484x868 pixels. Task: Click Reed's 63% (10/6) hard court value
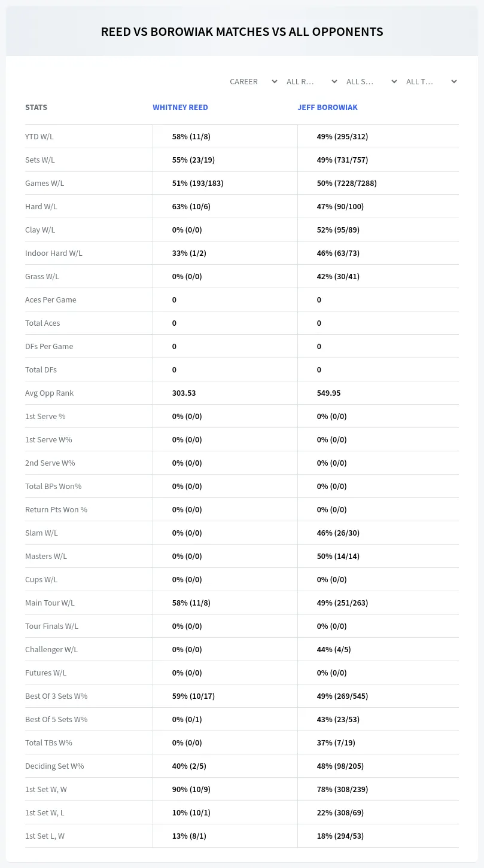coord(191,206)
